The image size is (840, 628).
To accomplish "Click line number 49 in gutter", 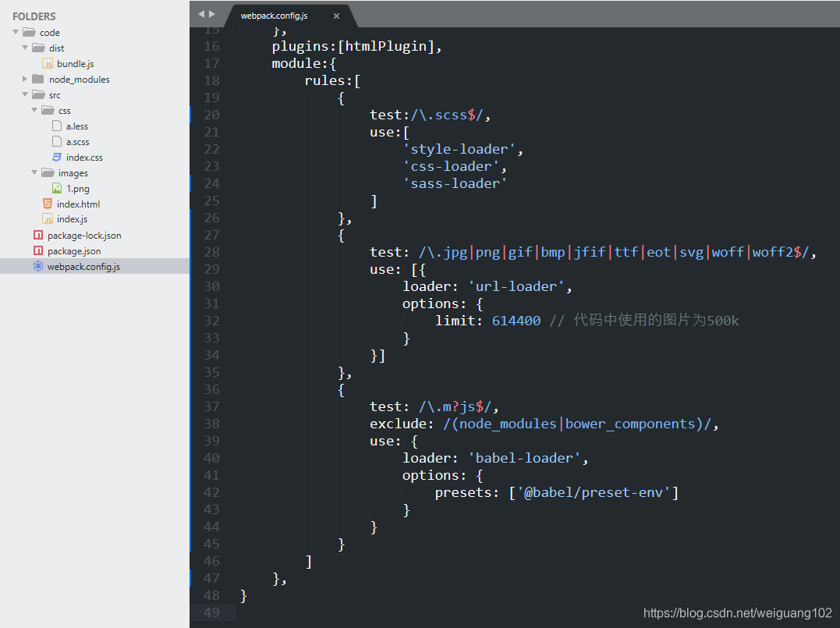I will (x=211, y=612).
